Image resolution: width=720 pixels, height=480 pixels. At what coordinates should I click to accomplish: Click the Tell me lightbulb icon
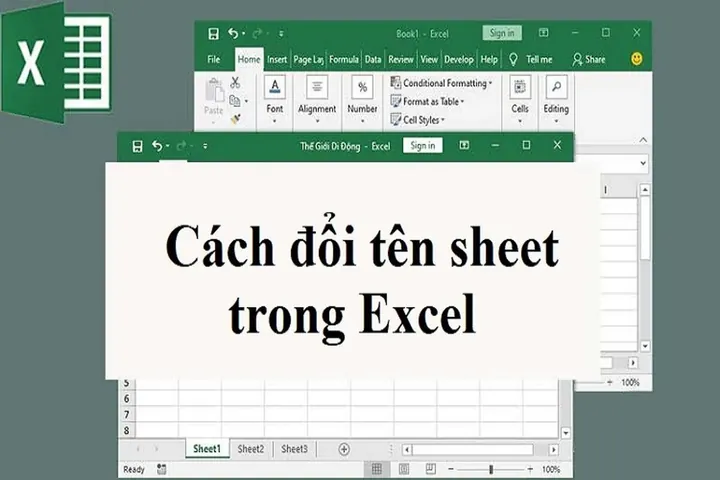tap(513, 59)
